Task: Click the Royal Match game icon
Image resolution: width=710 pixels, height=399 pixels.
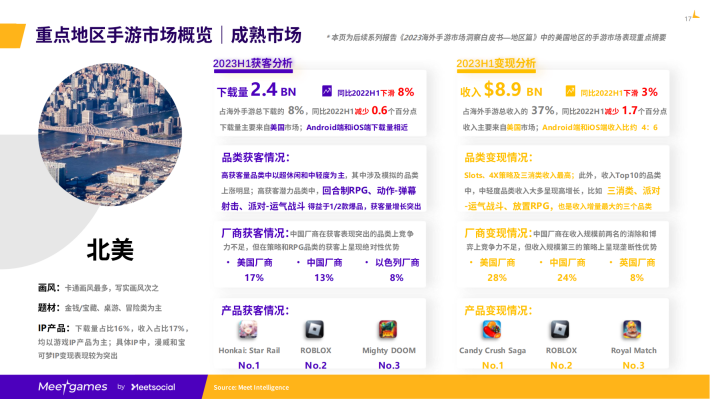Action: (x=632, y=330)
